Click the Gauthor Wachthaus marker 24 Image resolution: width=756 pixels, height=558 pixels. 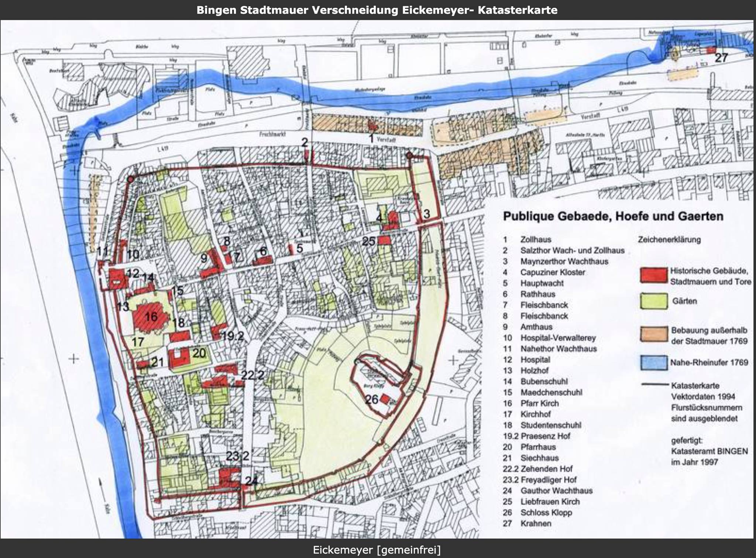tap(251, 480)
